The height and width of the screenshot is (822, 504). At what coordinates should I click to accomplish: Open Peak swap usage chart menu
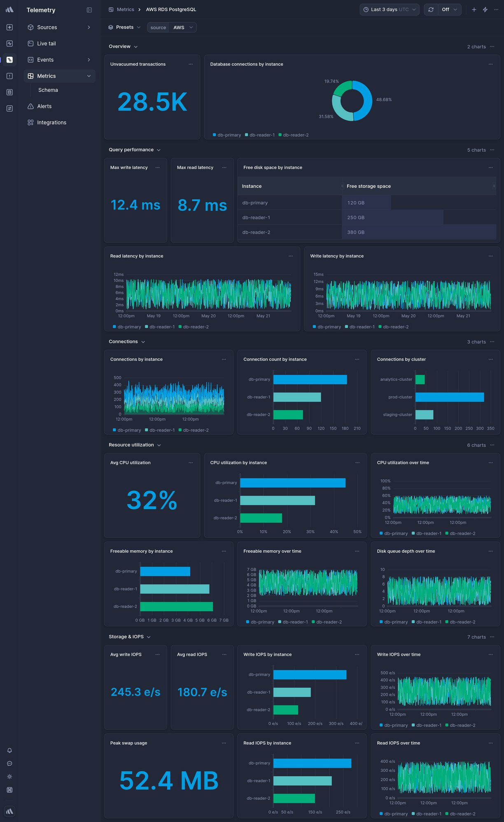click(x=224, y=743)
